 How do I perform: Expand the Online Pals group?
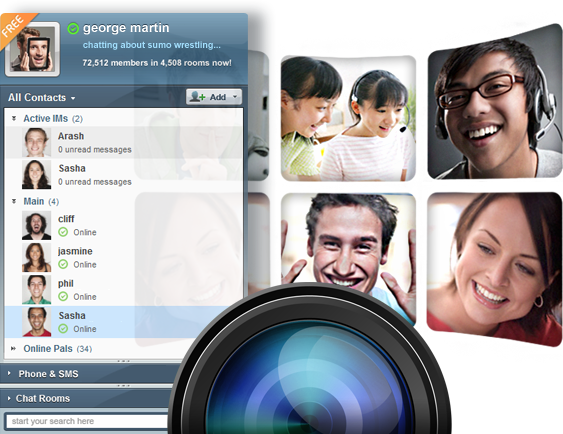click(14, 348)
